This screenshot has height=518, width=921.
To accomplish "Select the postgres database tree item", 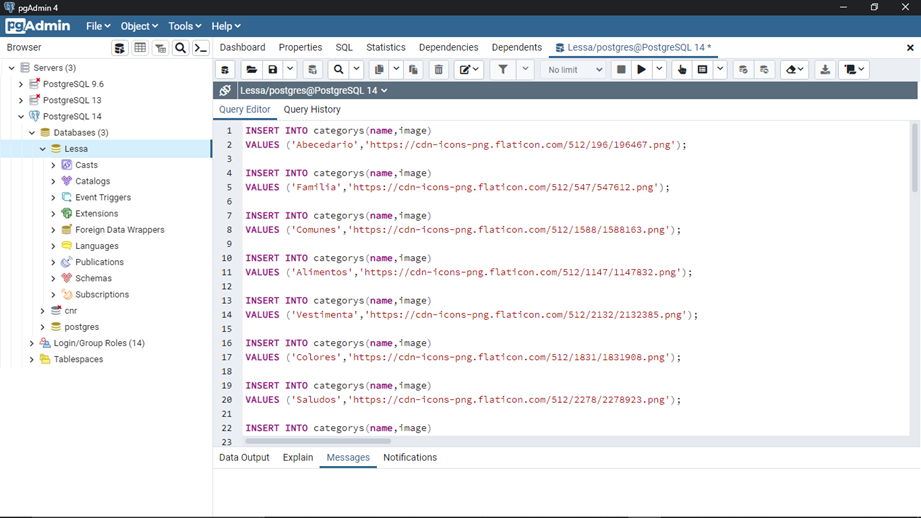I will (x=81, y=327).
